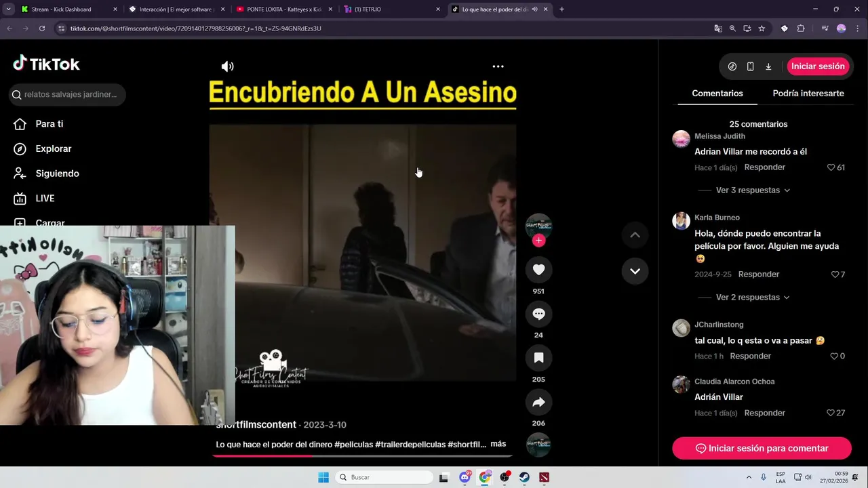Open Discord from the taskbar
Screen dimensions: 868x488
click(465, 477)
